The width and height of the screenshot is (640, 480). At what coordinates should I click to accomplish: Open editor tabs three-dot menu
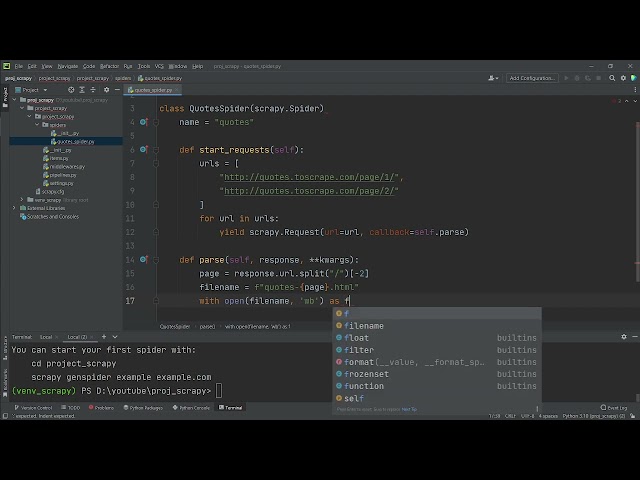(x=635, y=90)
